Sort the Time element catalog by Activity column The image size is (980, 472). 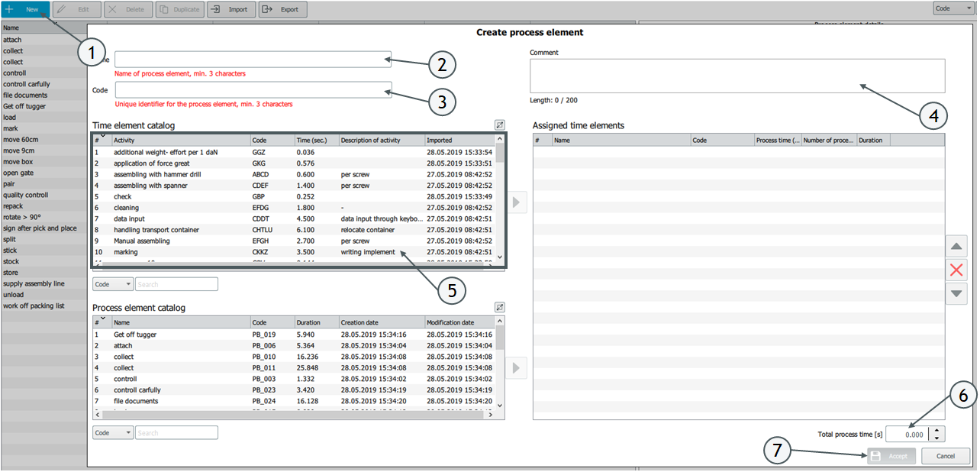coord(181,141)
